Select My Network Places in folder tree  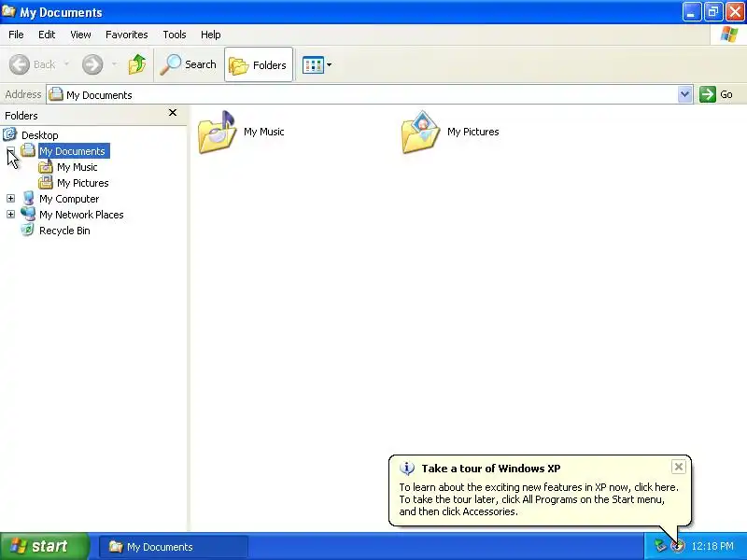click(x=81, y=215)
